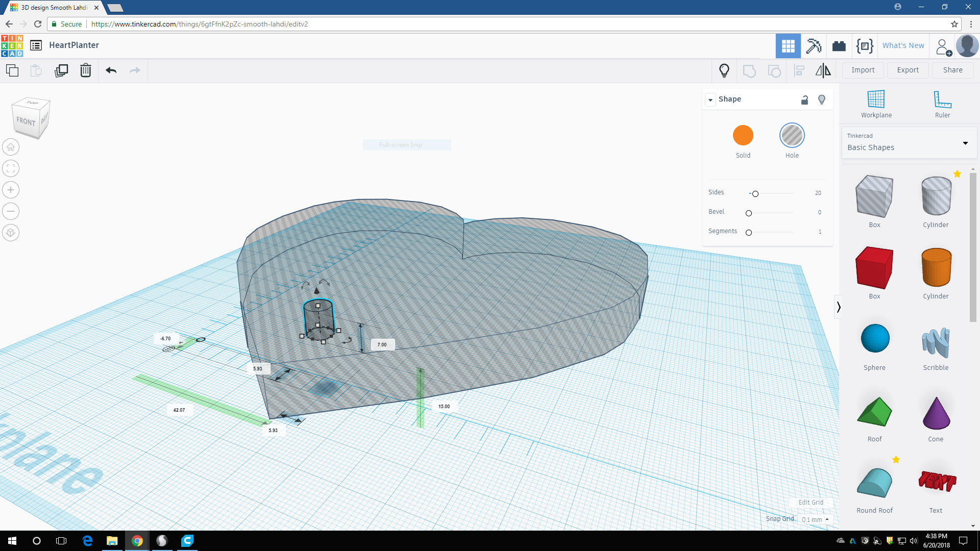Select the Round Roof shape
Screen dimensions: 980x551
(874, 483)
